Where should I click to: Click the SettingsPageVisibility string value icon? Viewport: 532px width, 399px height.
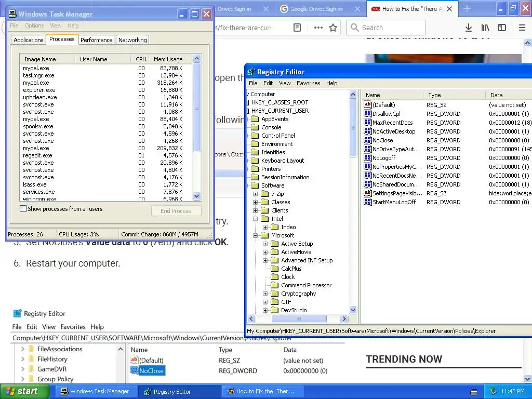(x=367, y=193)
